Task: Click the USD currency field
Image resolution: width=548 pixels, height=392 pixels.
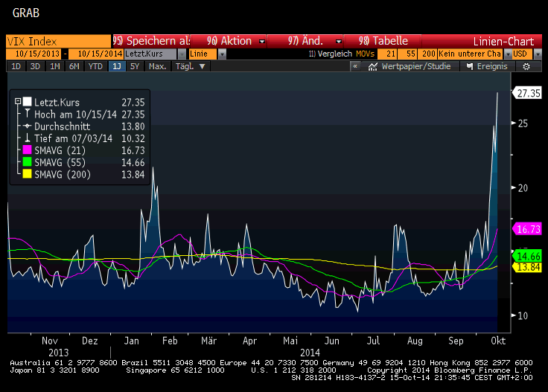Action: pos(523,54)
